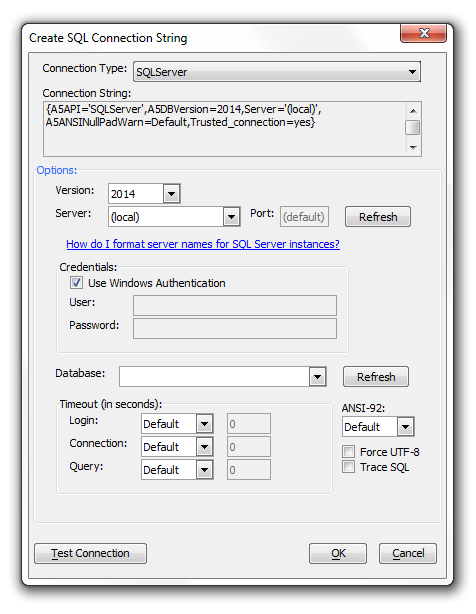Click inside the Connection String text box
The image size is (476, 614).
[x=224, y=129]
